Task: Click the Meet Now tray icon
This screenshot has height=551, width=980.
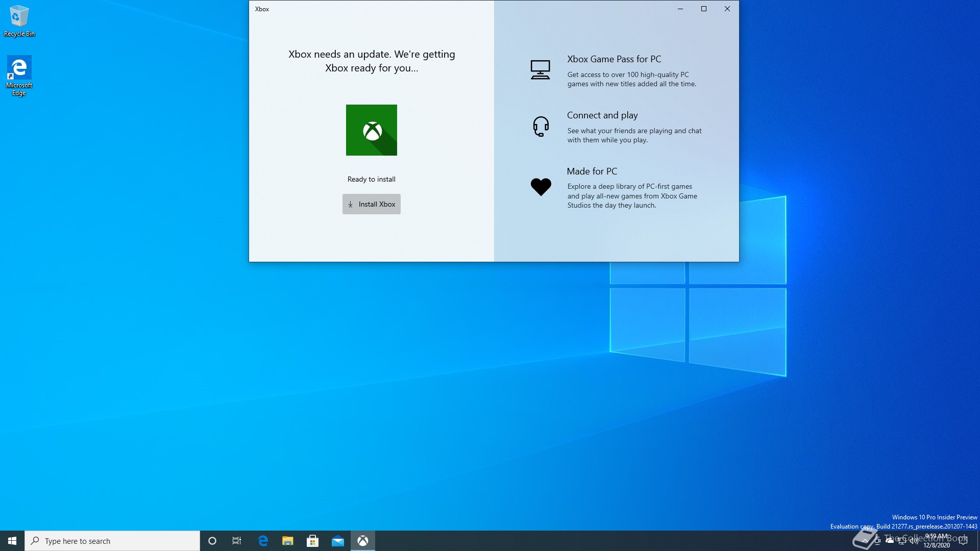Action: pos(877,541)
